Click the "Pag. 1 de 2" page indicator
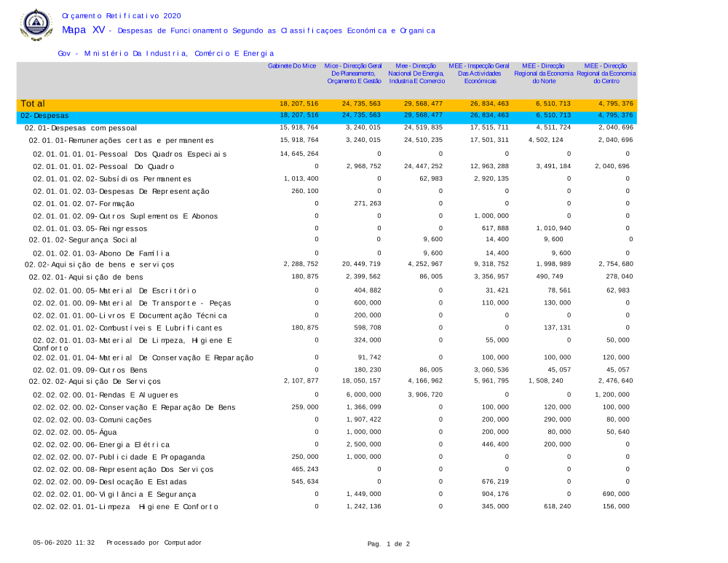This screenshot has width=728, height=563. coord(389,544)
